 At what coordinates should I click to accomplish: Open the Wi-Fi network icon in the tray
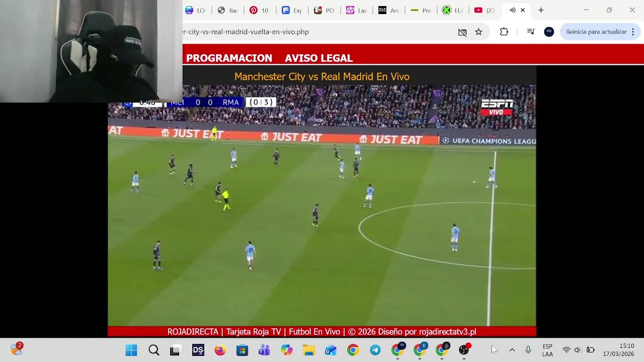567,350
